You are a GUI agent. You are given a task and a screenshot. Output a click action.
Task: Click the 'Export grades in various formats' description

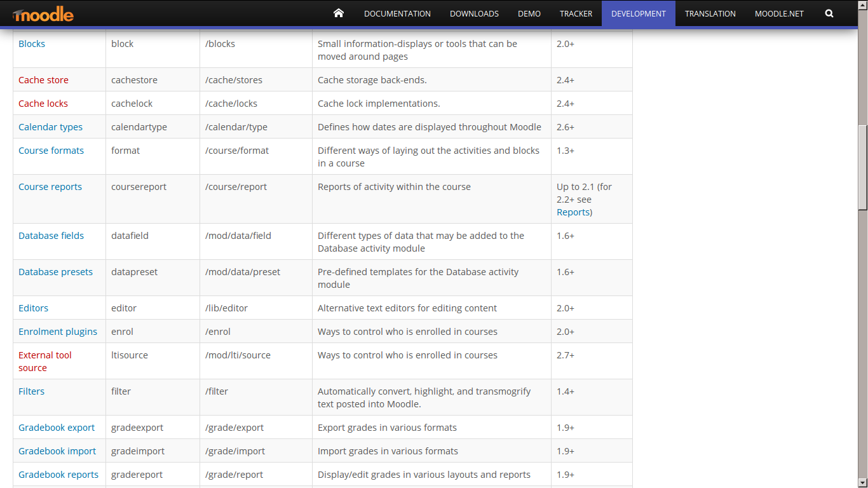(x=387, y=428)
